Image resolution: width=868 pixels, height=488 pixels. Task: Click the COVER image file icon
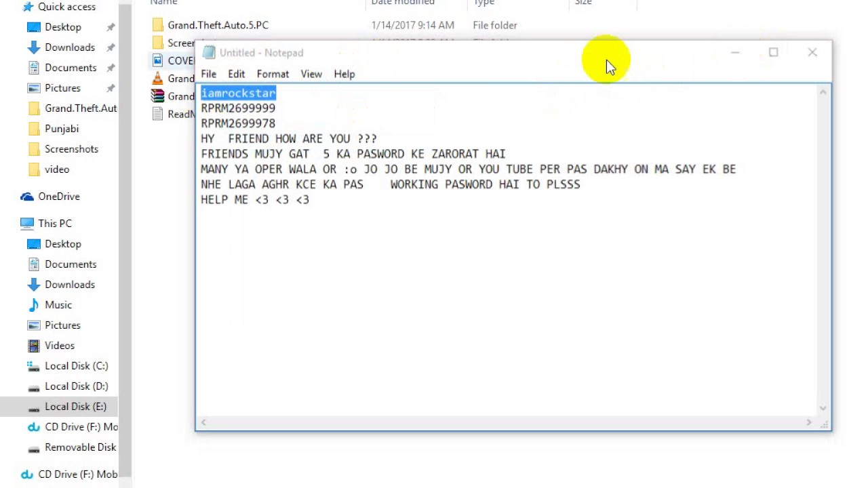pyautogui.click(x=158, y=60)
